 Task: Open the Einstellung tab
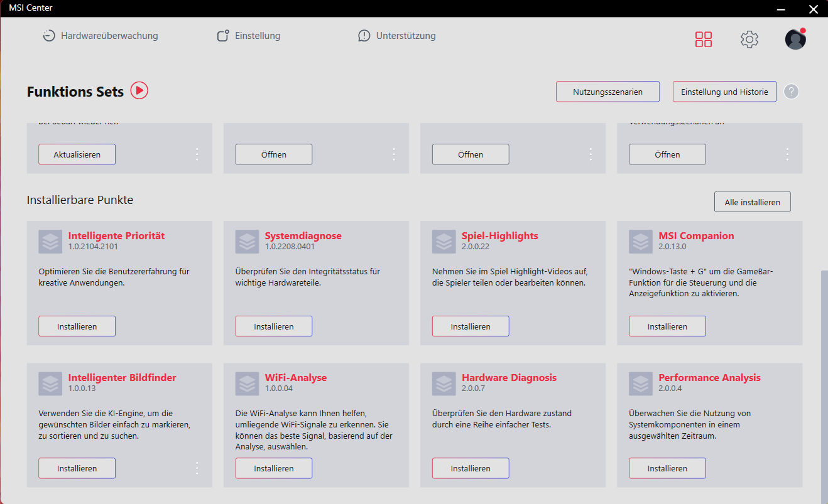pos(249,36)
